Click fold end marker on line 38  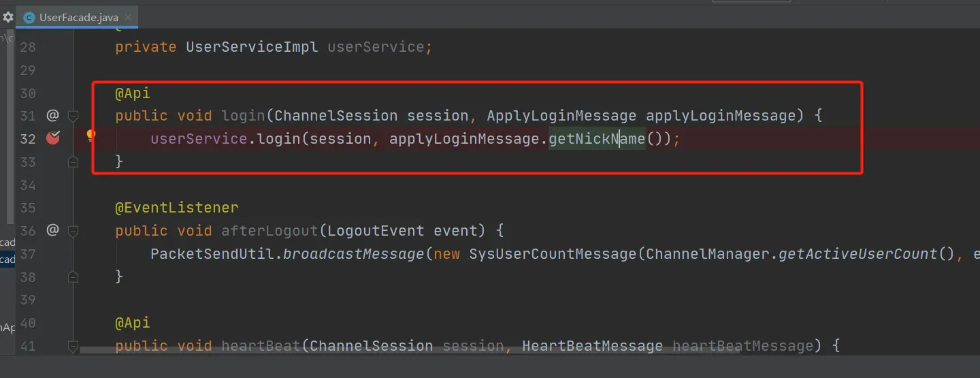[x=73, y=277]
